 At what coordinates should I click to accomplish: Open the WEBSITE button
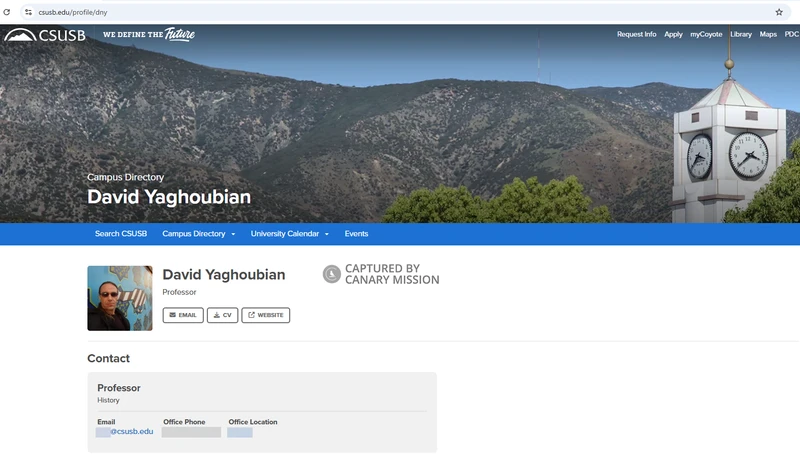click(266, 315)
